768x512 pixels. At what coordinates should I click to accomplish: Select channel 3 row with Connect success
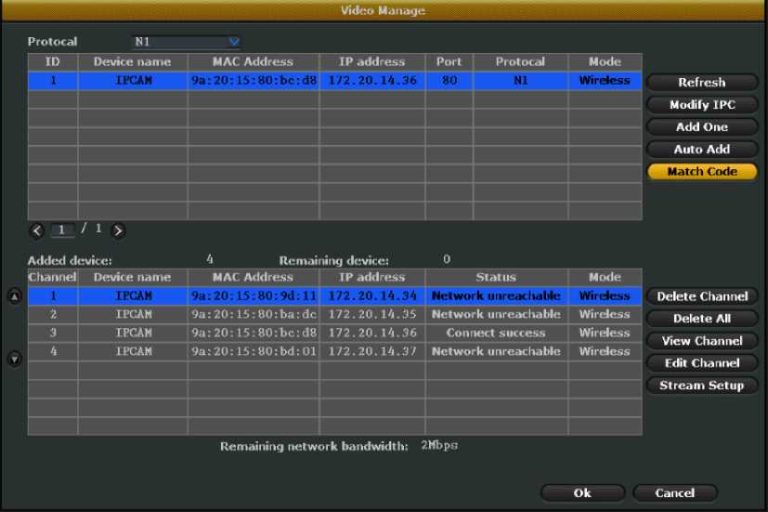point(334,333)
